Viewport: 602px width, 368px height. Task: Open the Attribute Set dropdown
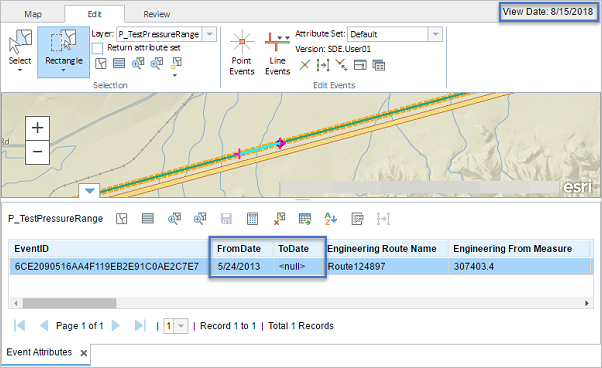(435, 34)
